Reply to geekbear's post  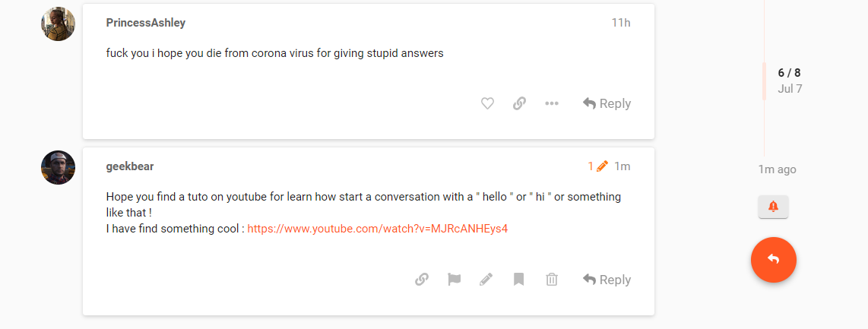607,280
